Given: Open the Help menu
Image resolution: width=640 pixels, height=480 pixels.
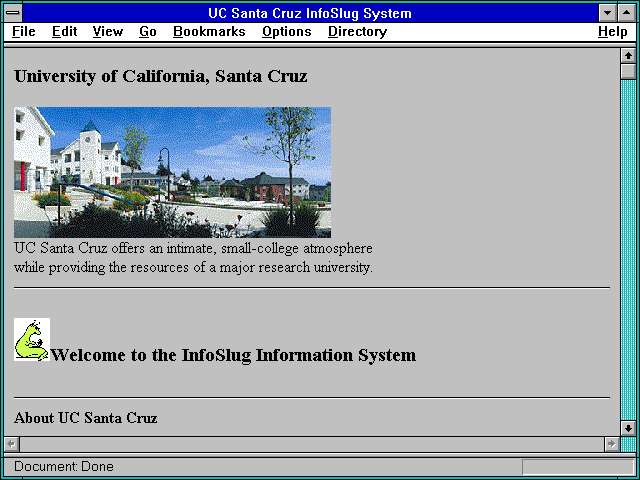Looking at the screenshot, I should point(613,32).
